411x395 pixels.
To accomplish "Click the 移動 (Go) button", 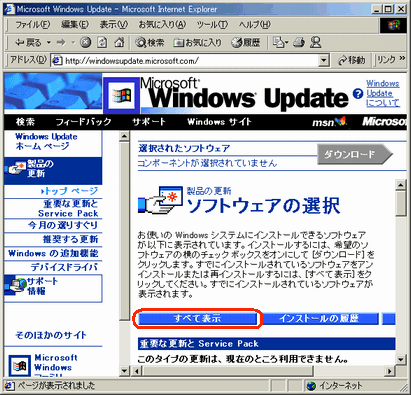I will pos(352,60).
